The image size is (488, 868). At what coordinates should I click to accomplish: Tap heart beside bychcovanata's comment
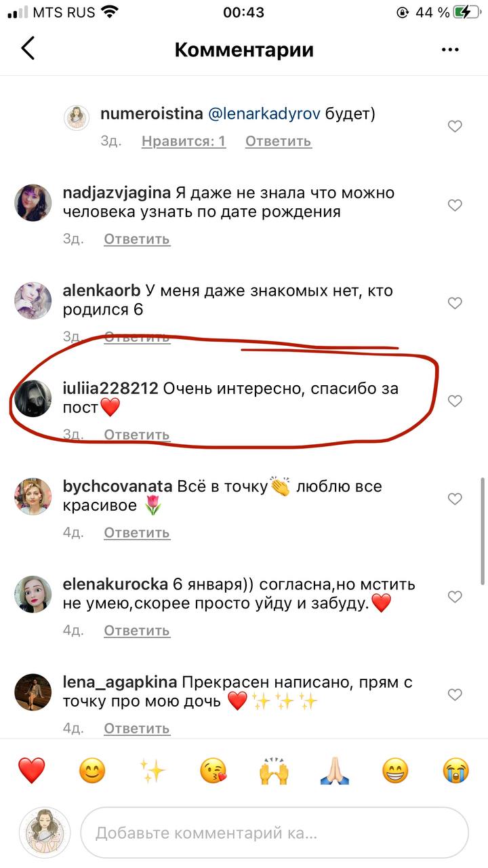pos(455,499)
